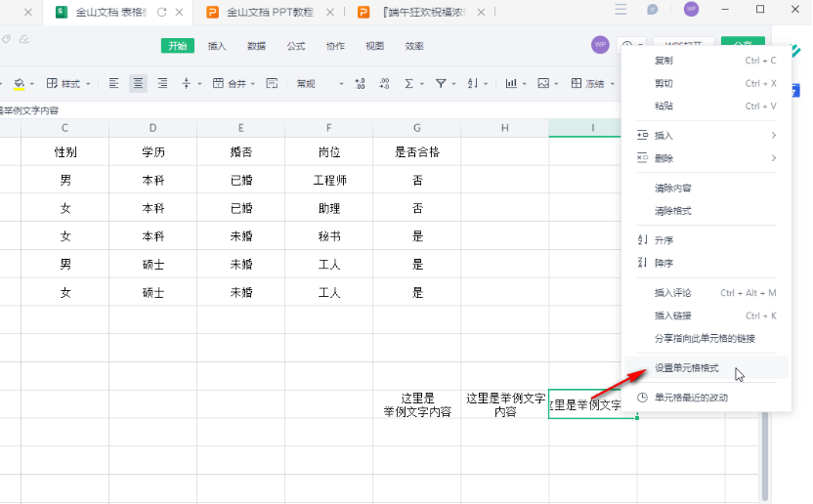Expand the sort dropdown arrow
Image resolution: width=813 pixels, height=504 pixels.
(x=486, y=84)
